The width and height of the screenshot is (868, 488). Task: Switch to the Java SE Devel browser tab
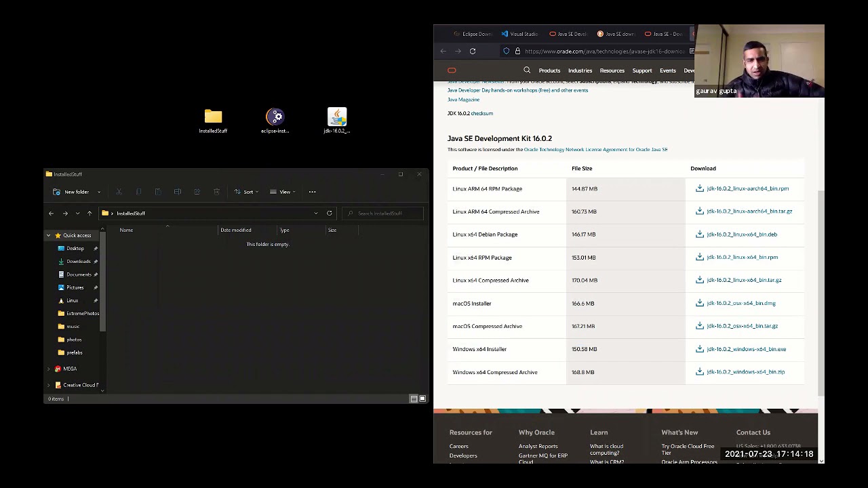568,34
